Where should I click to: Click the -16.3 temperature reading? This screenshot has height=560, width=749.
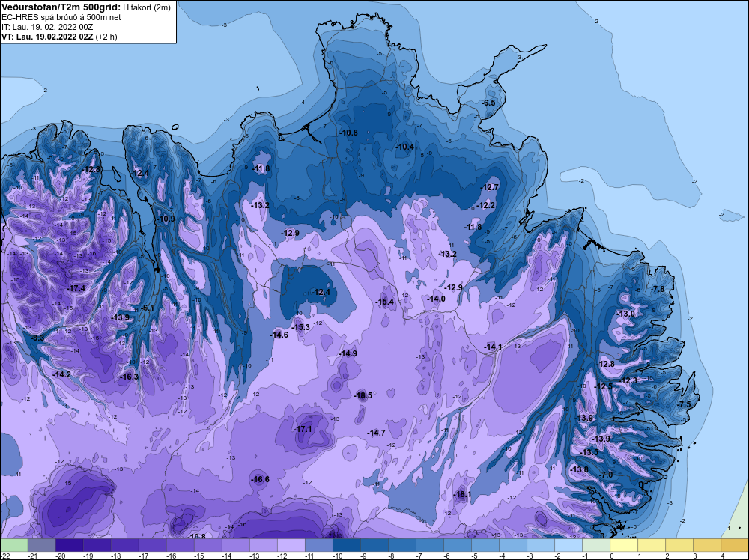pos(129,377)
